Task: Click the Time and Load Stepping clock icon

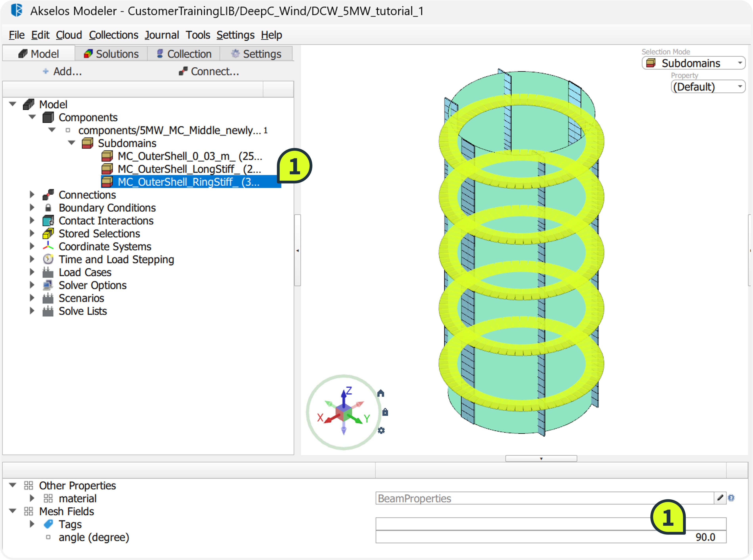Action: pyautogui.click(x=48, y=259)
